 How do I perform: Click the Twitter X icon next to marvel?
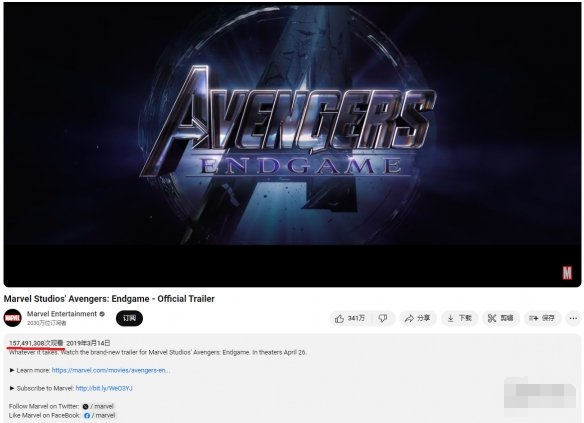pos(85,406)
